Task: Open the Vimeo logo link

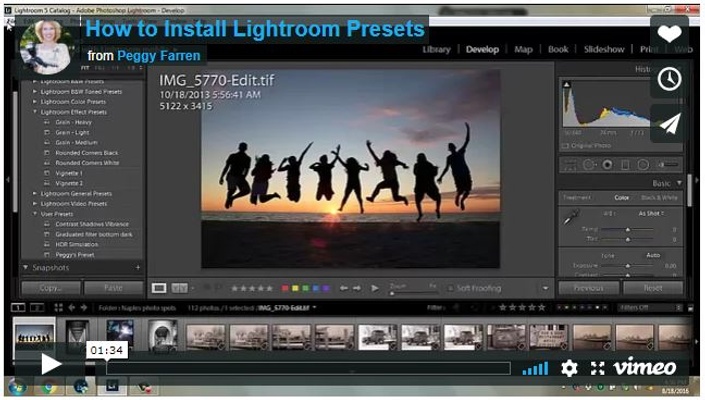Action: [645, 368]
